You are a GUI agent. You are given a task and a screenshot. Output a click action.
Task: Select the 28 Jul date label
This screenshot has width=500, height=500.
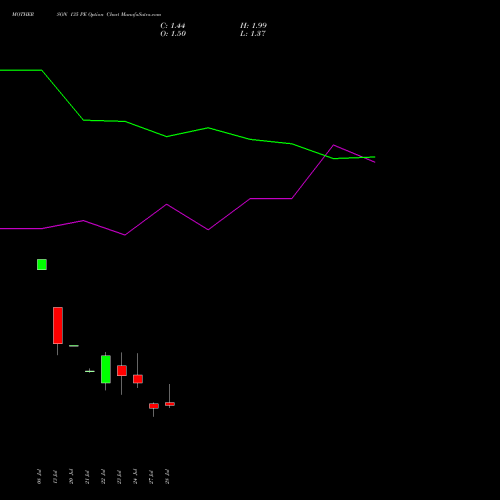(x=167, y=477)
